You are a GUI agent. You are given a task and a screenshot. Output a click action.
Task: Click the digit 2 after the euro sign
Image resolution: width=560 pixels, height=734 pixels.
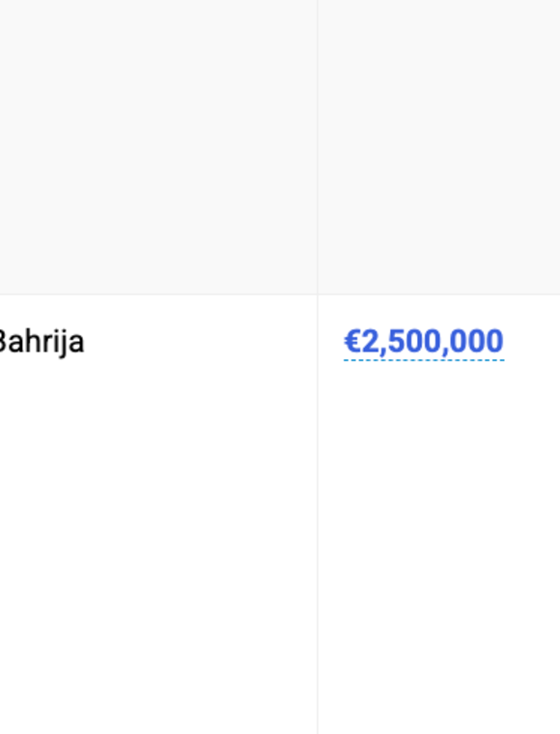371,341
